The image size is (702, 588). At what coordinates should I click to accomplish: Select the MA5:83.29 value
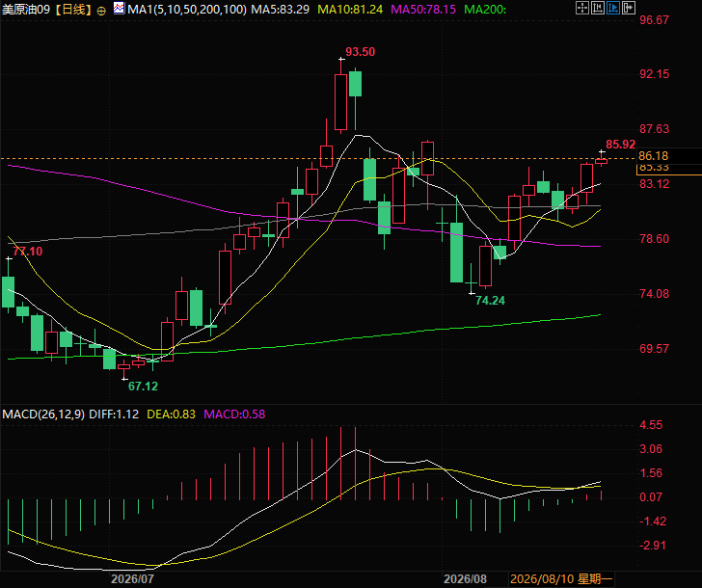[280, 9]
